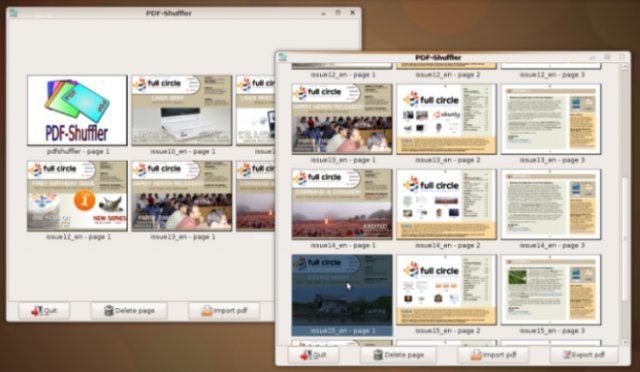Click Import pdf button in front window
Viewport: 640px width, 372px height.
[493, 355]
